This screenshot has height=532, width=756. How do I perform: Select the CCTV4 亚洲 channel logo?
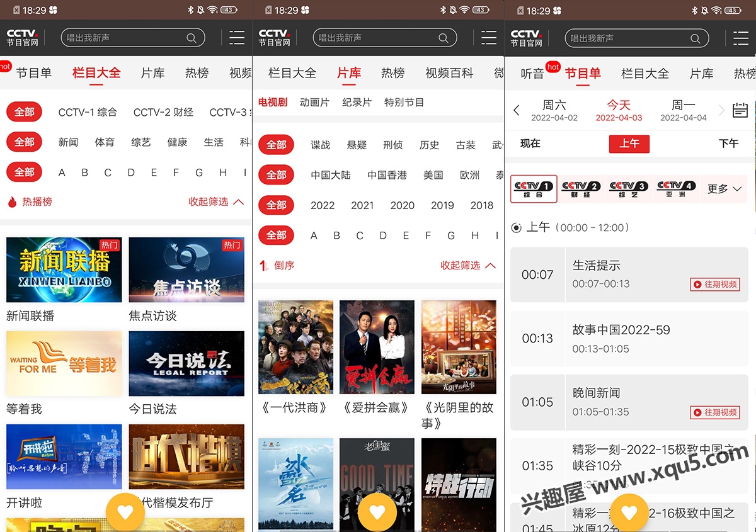click(676, 189)
